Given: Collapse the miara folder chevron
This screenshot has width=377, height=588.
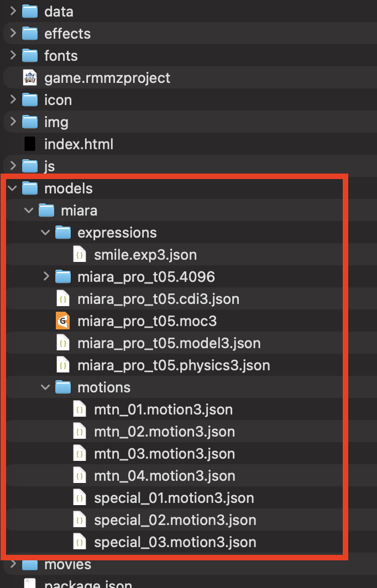Looking at the screenshot, I should [x=29, y=211].
